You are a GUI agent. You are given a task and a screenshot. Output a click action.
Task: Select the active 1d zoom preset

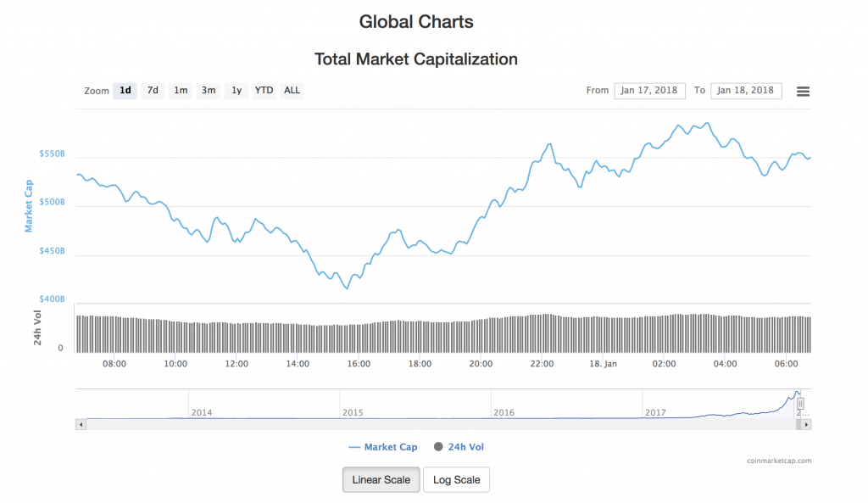click(x=125, y=90)
